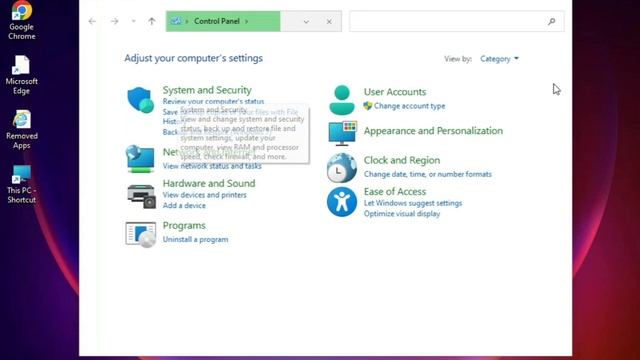This screenshot has width=640, height=360.
Task: Select Change account type link
Action: tap(409, 106)
